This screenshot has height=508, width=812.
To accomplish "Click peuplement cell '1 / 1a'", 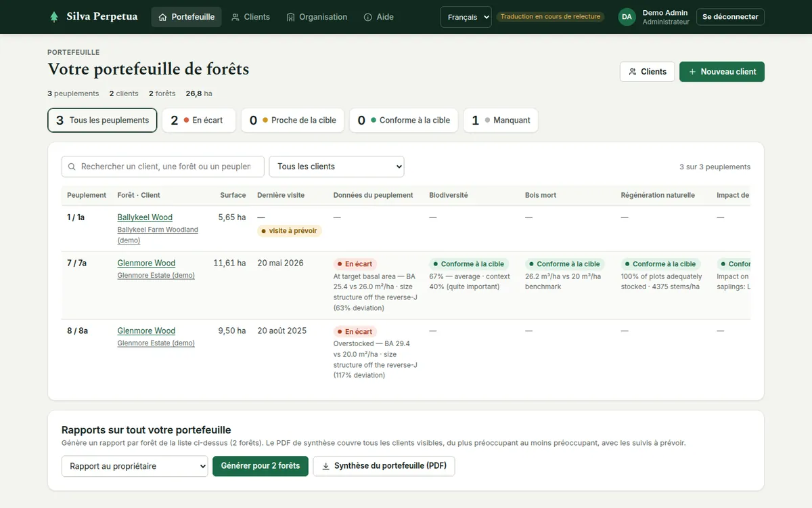I will click(76, 217).
